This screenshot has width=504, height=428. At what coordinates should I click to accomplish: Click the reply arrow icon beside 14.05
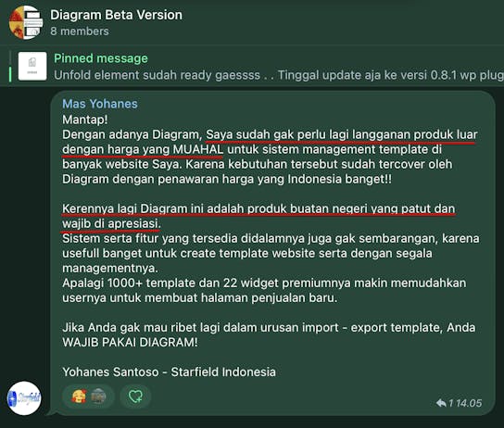point(441,403)
